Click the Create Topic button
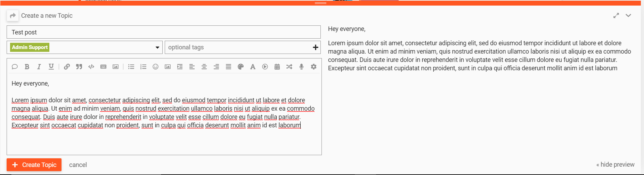 (x=34, y=165)
